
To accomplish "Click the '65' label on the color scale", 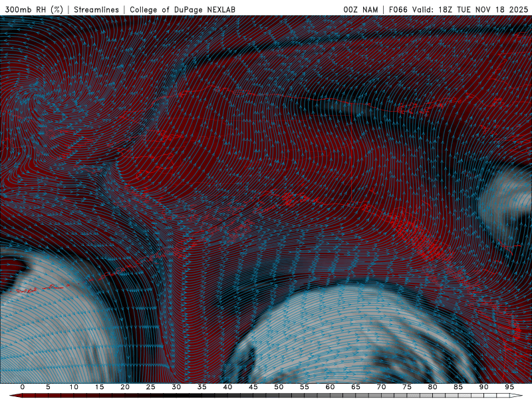I will 356,387.
